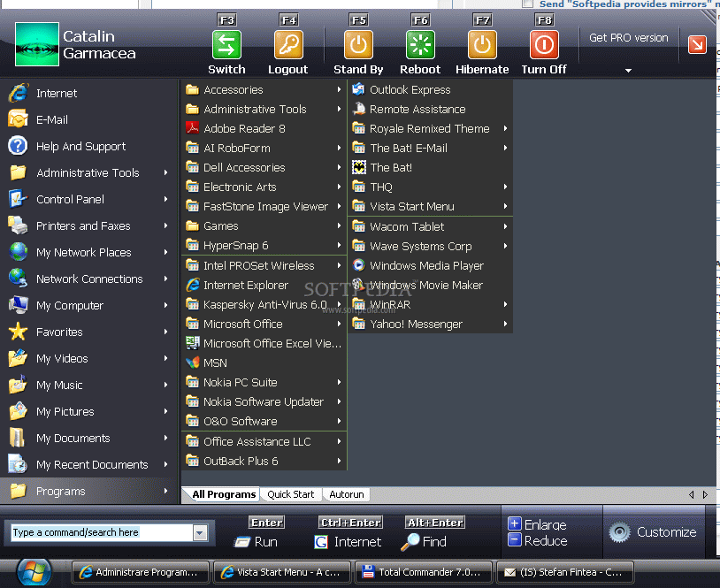Image resolution: width=720 pixels, height=588 pixels.
Task: Click the Reduce button
Action: tap(537, 541)
